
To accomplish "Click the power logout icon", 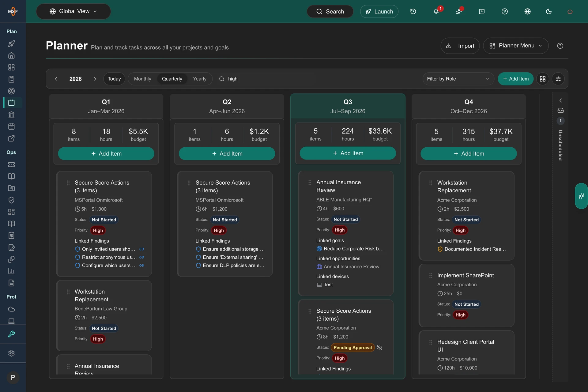I will pos(570,11).
